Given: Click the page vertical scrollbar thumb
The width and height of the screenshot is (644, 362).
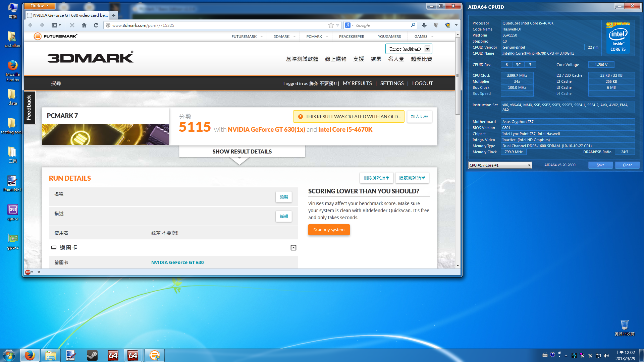Looking at the screenshot, I should pyautogui.click(x=458, y=75).
